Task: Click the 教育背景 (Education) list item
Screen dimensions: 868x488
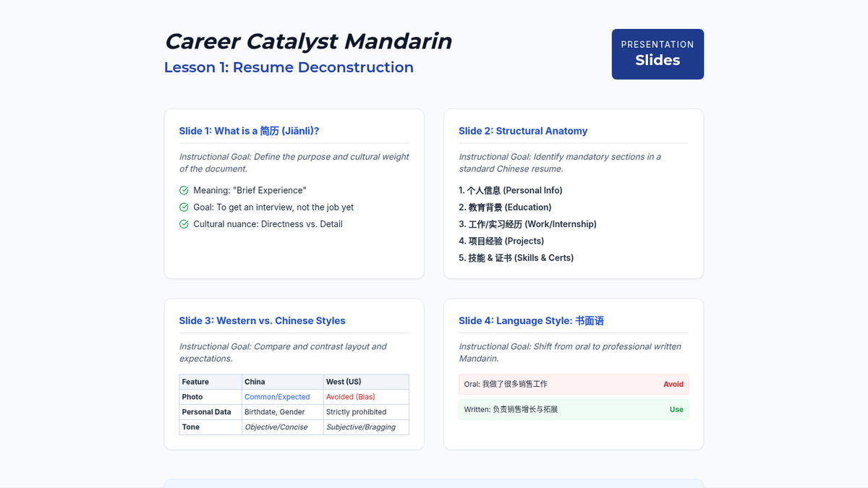Action: [x=505, y=207]
